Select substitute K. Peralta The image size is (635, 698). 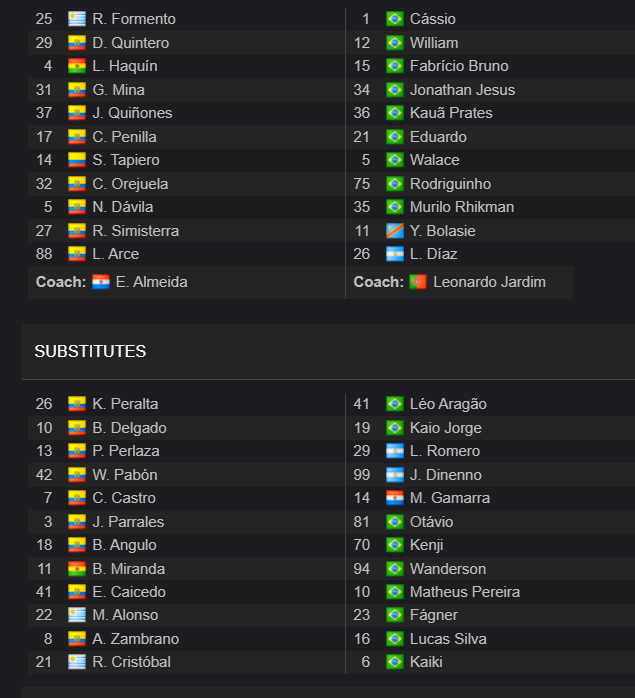coord(125,404)
